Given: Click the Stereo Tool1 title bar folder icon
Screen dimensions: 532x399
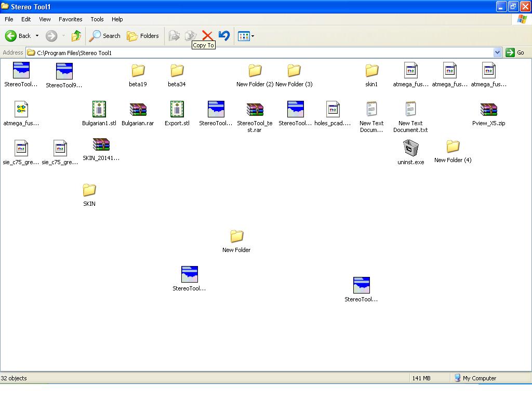Looking at the screenshot, I should point(5,6).
